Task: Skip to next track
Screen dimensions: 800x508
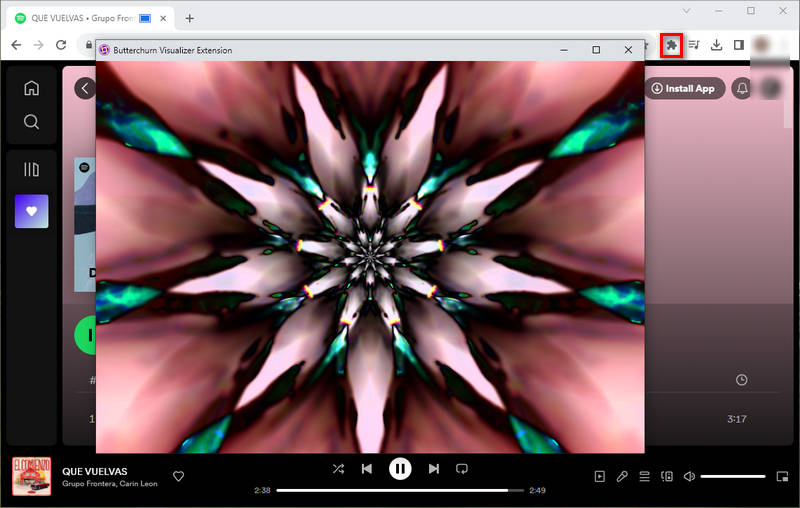Action: click(434, 469)
